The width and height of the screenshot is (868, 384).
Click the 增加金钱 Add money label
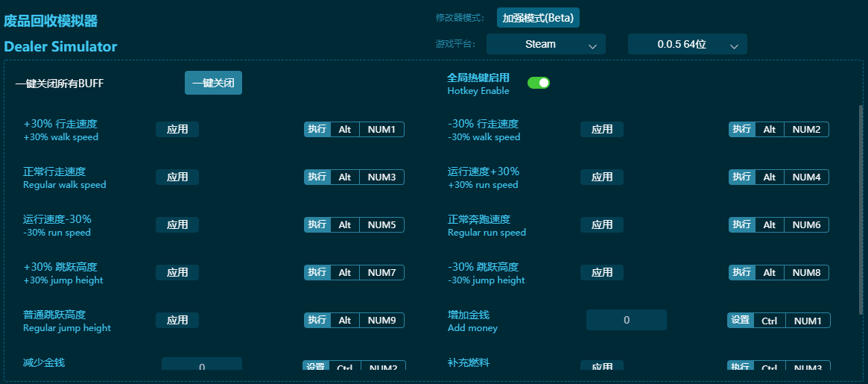(472, 321)
